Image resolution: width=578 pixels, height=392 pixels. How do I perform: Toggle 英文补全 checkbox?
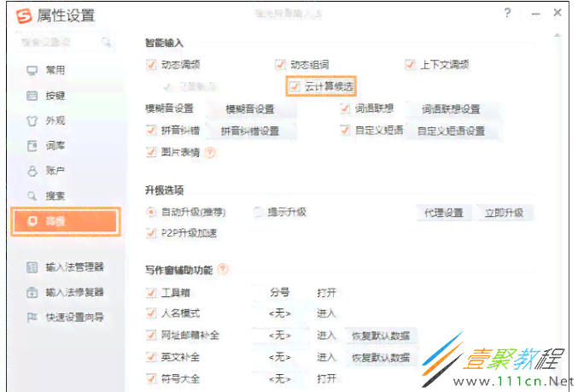[151, 357]
